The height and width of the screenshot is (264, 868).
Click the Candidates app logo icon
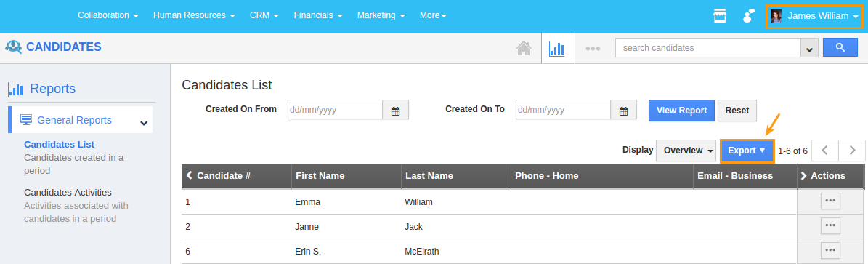click(13, 47)
